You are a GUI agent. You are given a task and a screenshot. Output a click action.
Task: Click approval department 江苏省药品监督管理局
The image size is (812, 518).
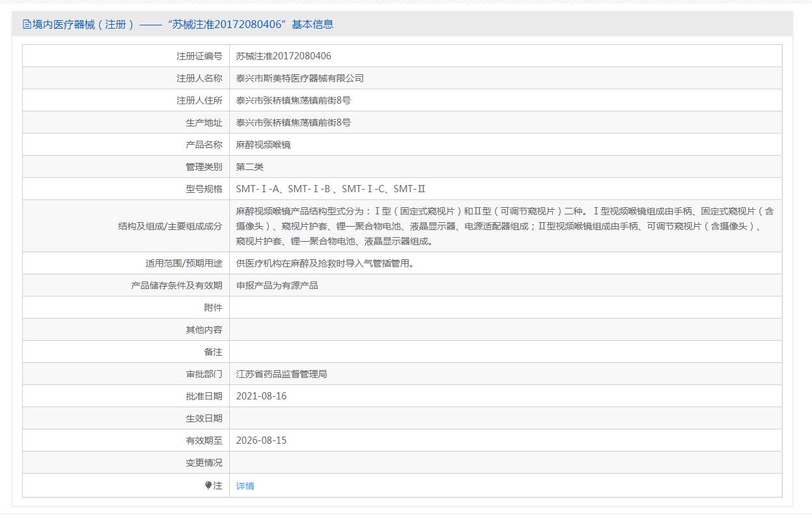pos(281,374)
